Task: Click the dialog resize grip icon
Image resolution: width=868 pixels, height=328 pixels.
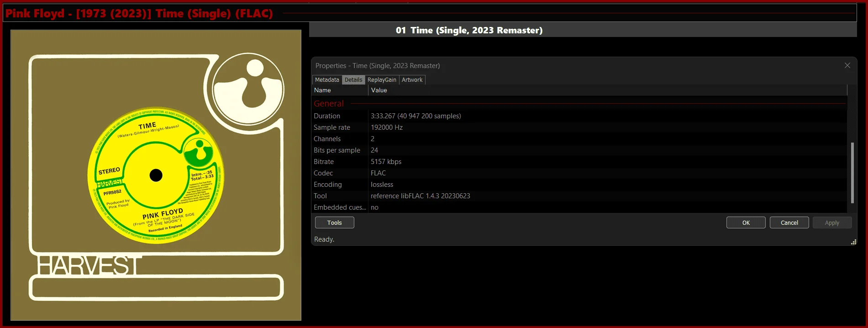Action: pyautogui.click(x=853, y=242)
